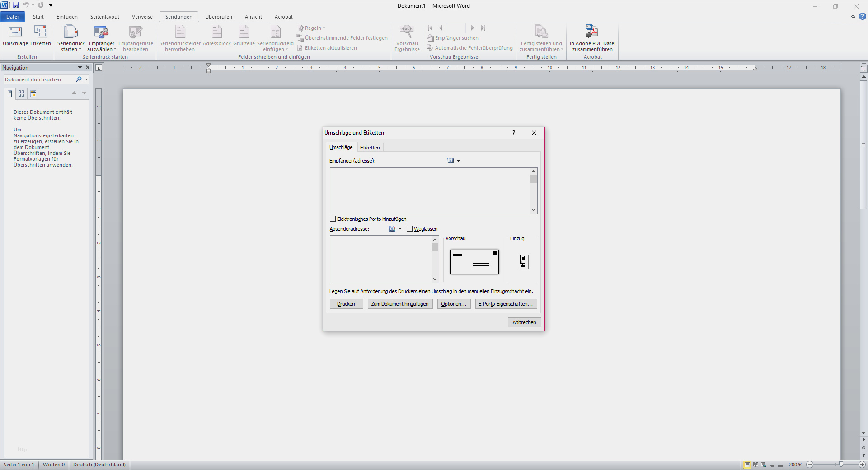868x470 pixels.
Task: Open address book for Absenderadresse
Action: pyautogui.click(x=392, y=229)
